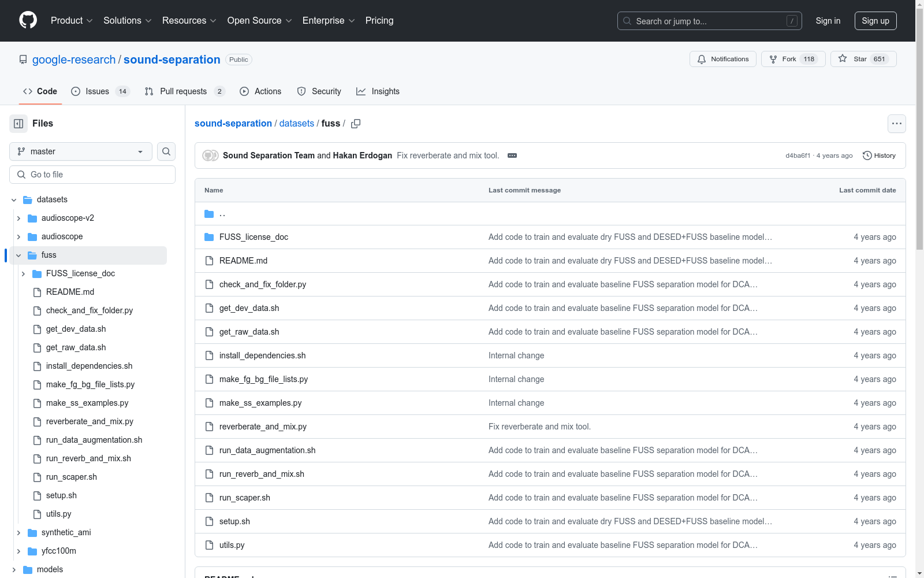Go to the Pricing page
The width and height of the screenshot is (924, 578).
coord(379,21)
